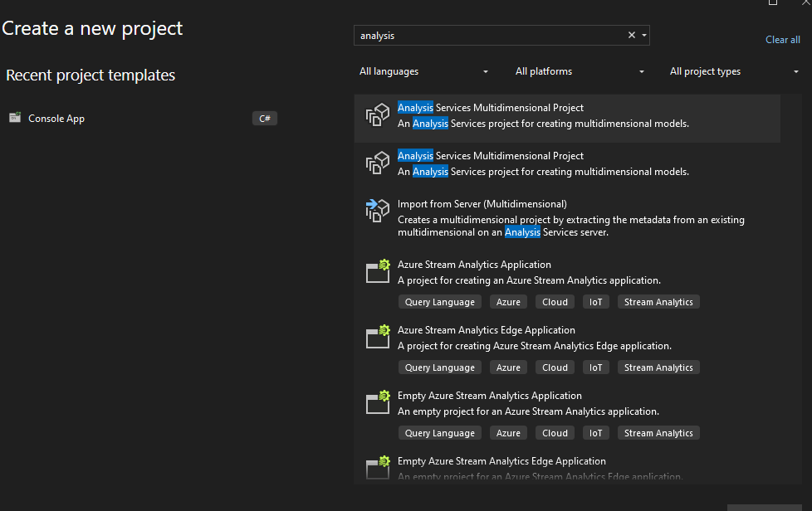This screenshot has width=812, height=511.
Task: Click Stream Analytics tag under Azure Stream Analytics Application
Action: pyautogui.click(x=658, y=302)
